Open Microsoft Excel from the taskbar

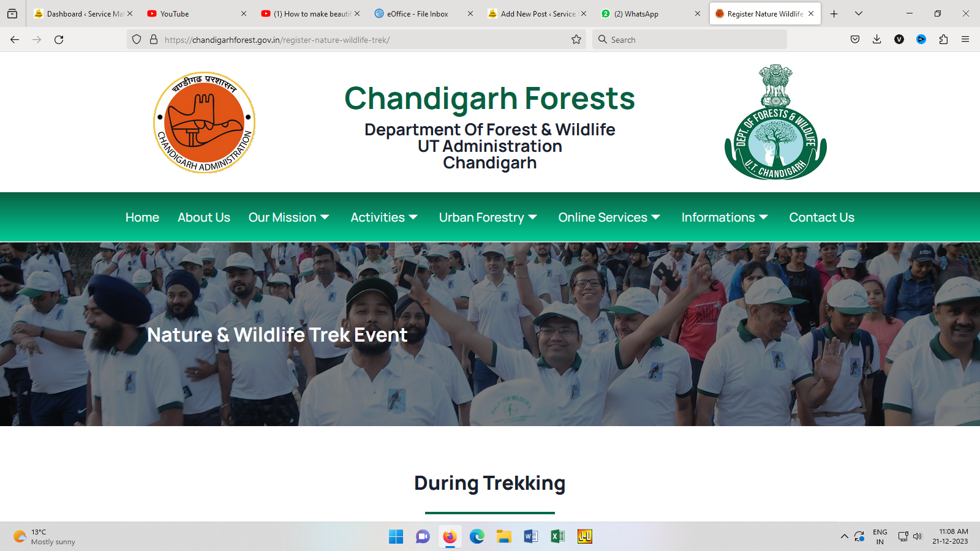click(x=558, y=537)
